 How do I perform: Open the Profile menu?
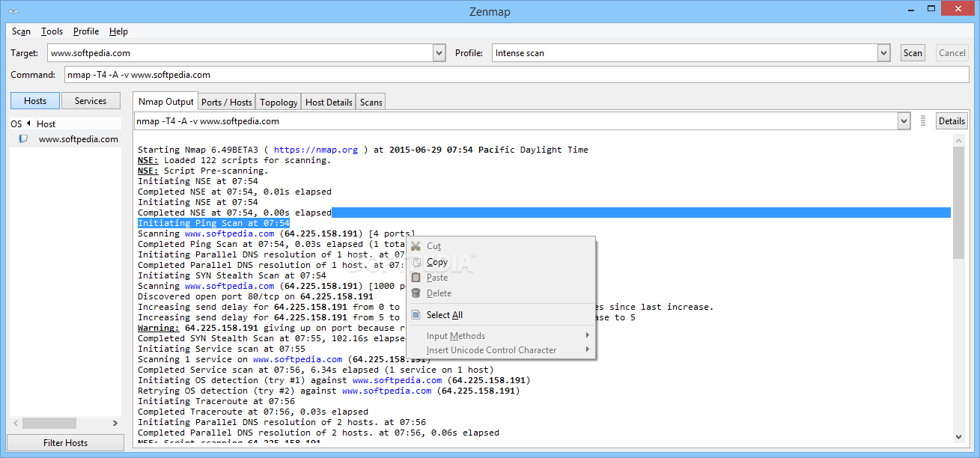tap(86, 31)
